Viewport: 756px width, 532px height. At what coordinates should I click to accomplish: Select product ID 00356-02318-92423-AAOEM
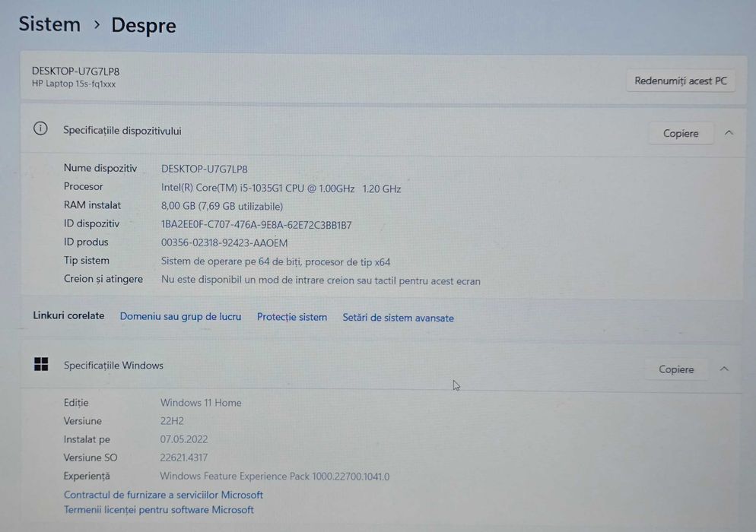[224, 243]
